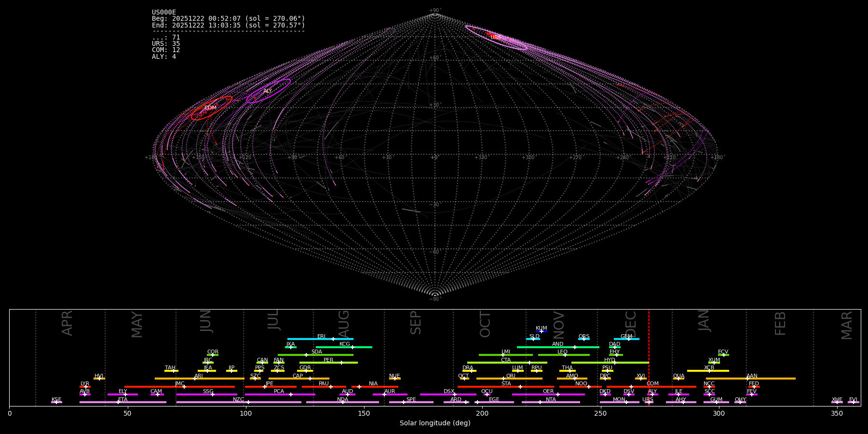Click the FED shower bar in timeline

pyautogui.click(x=754, y=386)
